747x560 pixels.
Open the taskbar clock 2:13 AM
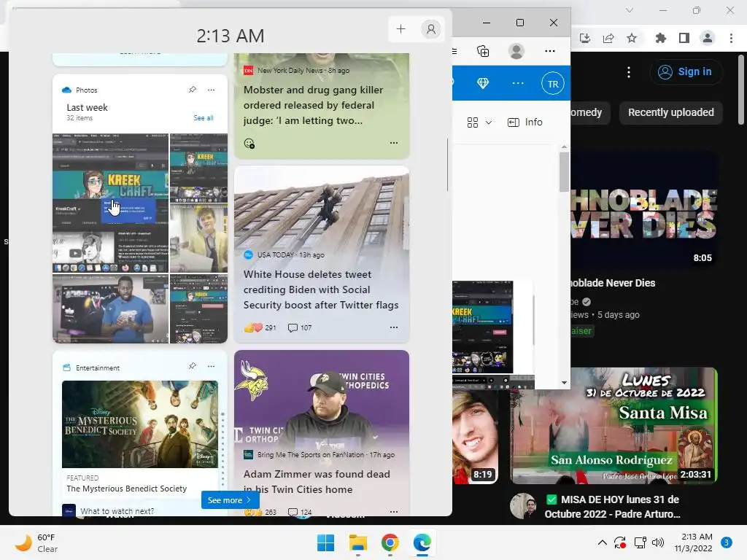point(693,542)
